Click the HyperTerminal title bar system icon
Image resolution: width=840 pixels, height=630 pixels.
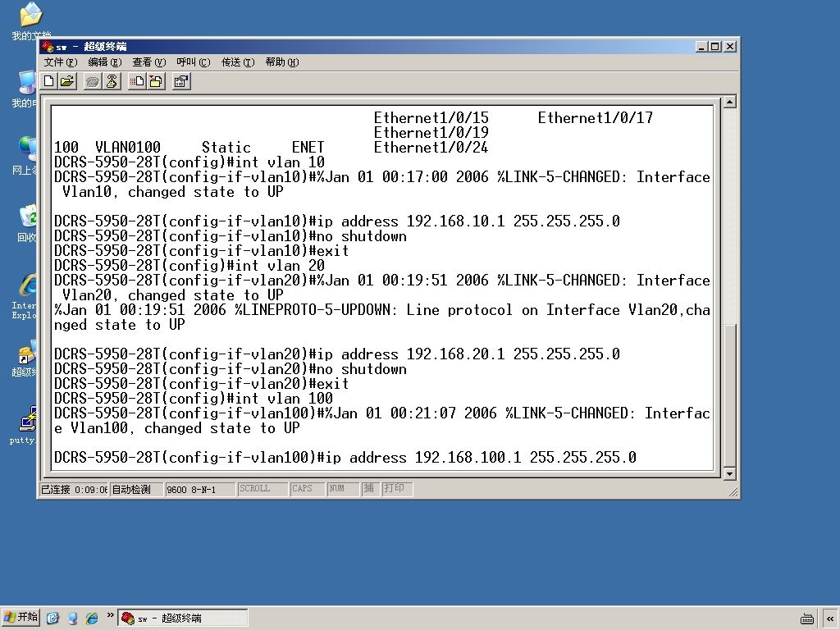coord(47,47)
